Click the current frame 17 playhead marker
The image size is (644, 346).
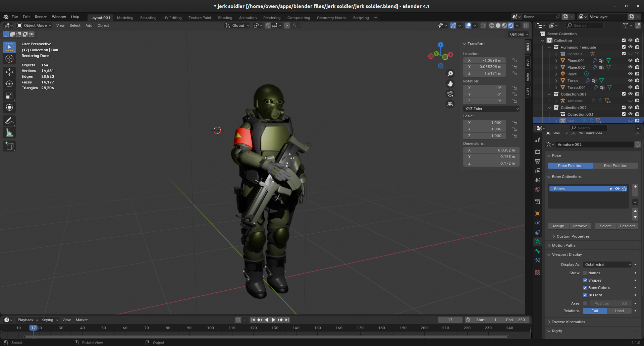33,328
